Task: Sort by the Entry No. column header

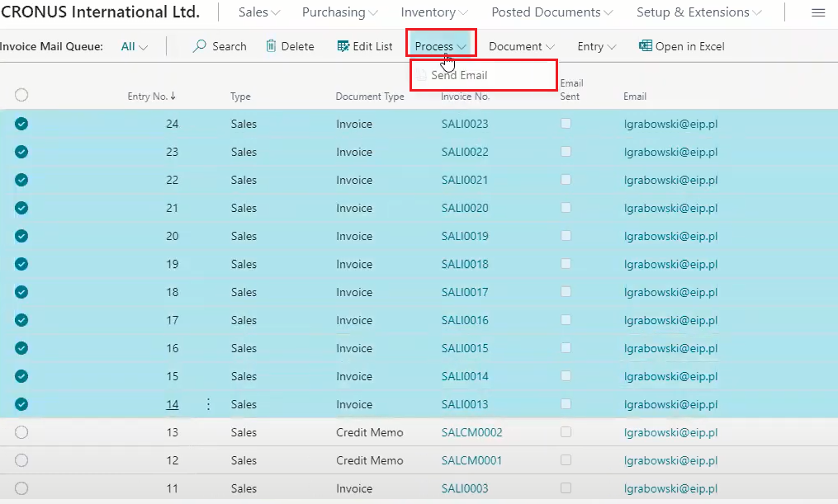Action: 152,97
